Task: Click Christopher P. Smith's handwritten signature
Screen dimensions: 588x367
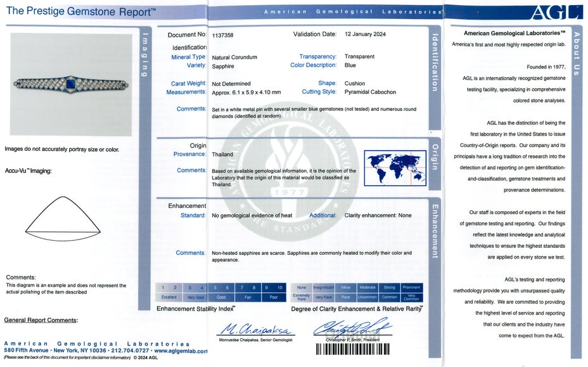Action: [352, 327]
